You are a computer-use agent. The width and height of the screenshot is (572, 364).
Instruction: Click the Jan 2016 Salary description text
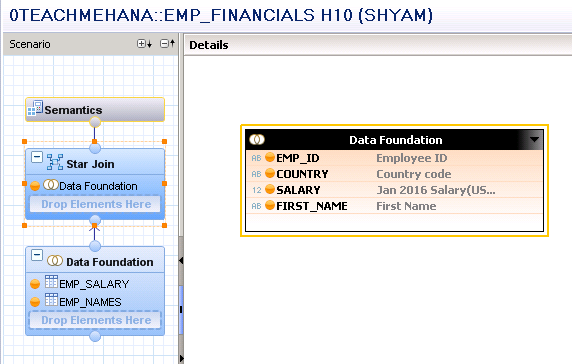[436, 190]
